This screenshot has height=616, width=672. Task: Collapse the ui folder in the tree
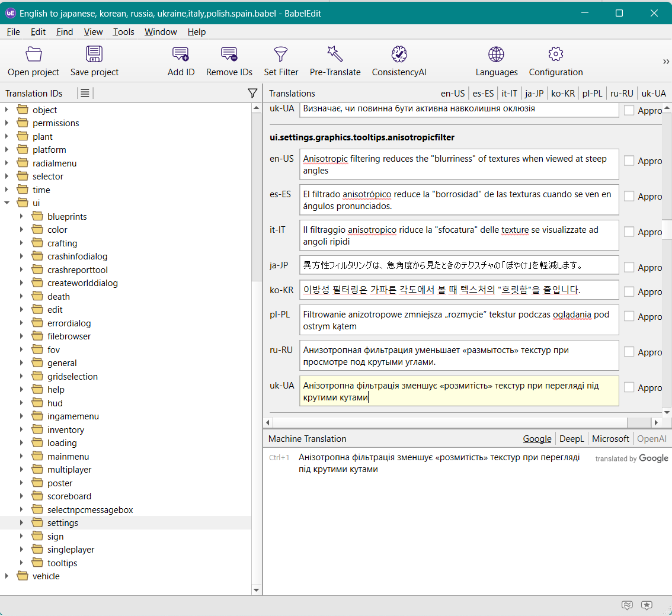pos(7,203)
